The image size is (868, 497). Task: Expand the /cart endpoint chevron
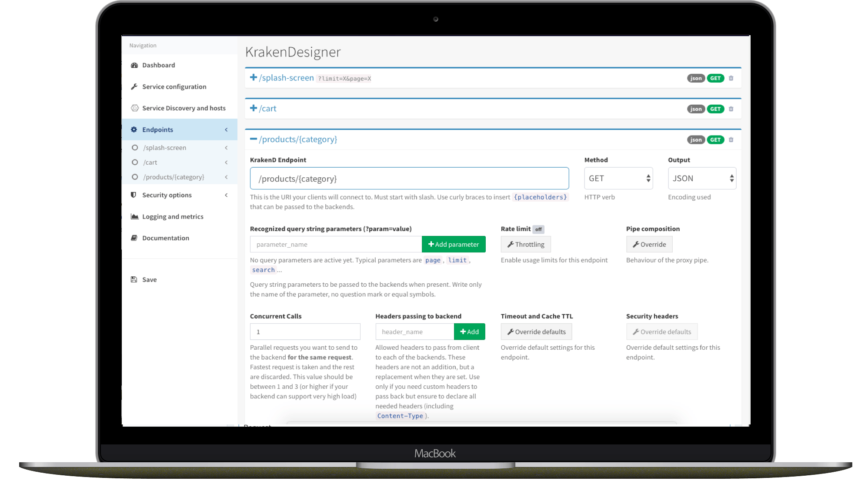pyautogui.click(x=254, y=108)
